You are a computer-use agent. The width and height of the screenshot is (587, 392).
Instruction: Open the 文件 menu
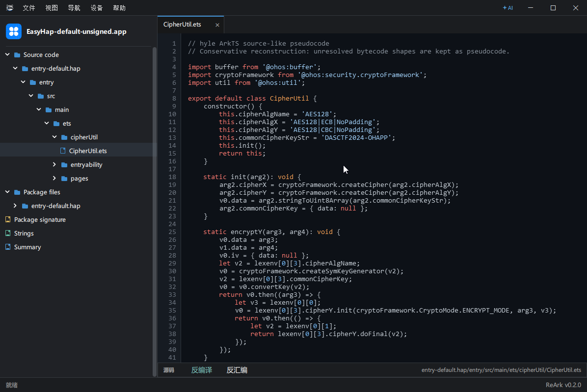[29, 8]
